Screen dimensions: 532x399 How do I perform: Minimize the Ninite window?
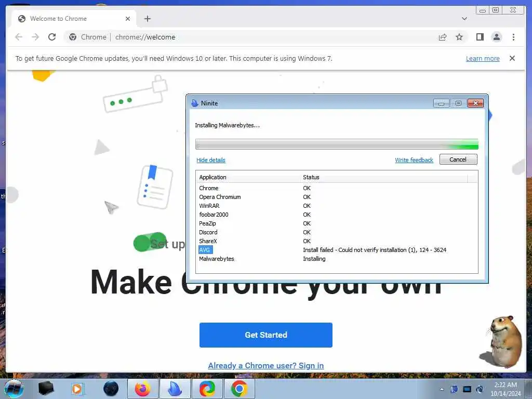(441, 103)
